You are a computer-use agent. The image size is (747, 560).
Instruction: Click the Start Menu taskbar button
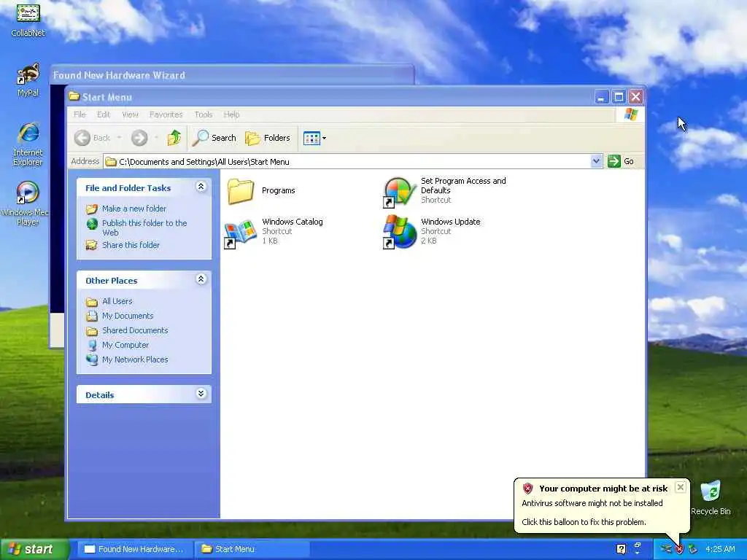(x=252, y=549)
